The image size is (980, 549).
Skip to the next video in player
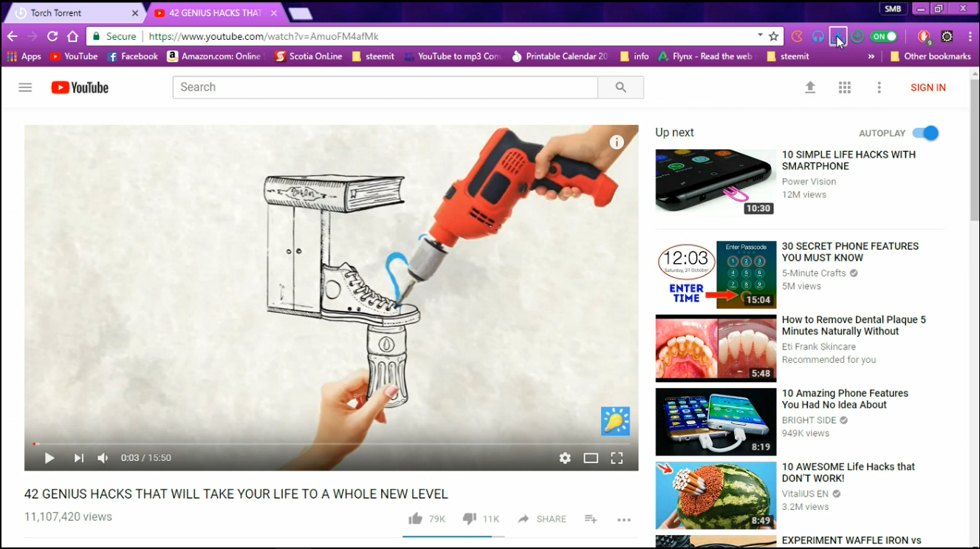click(78, 458)
